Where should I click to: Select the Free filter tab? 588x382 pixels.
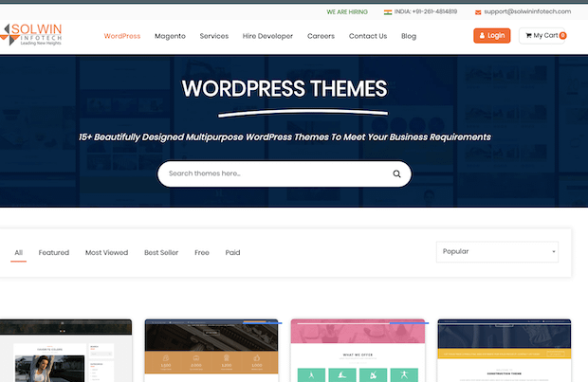tap(202, 253)
